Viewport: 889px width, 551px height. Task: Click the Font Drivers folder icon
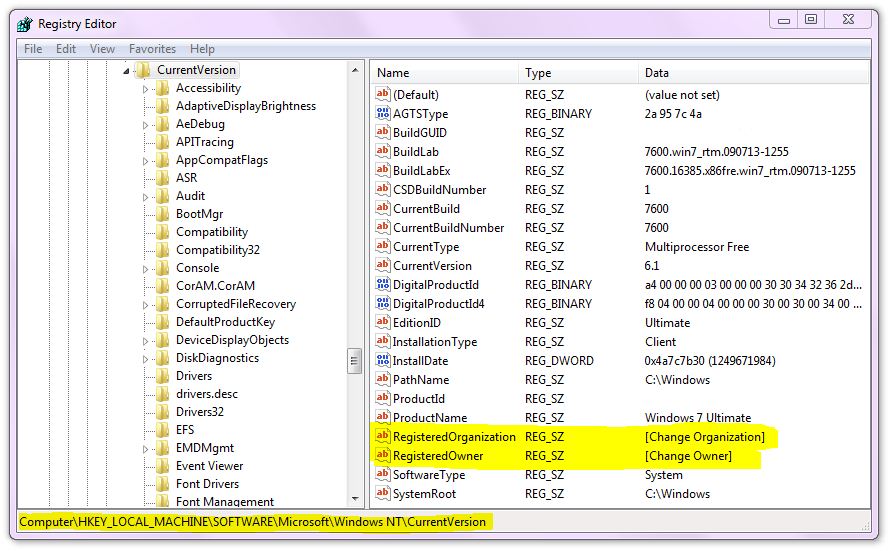(163, 484)
